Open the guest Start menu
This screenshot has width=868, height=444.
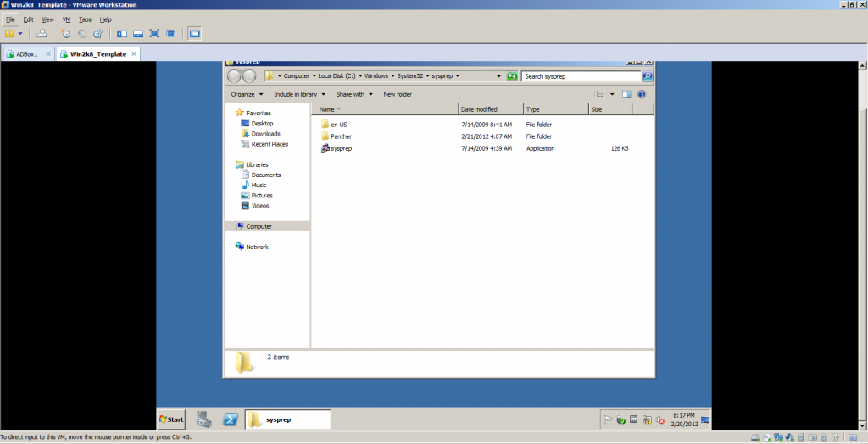[171, 419]
